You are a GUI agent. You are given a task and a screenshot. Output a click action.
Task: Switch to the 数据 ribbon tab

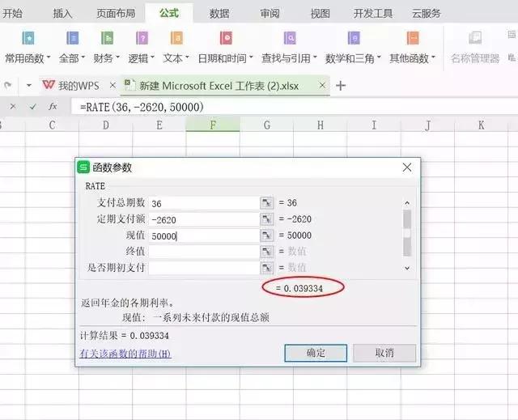tap(219, 14)
